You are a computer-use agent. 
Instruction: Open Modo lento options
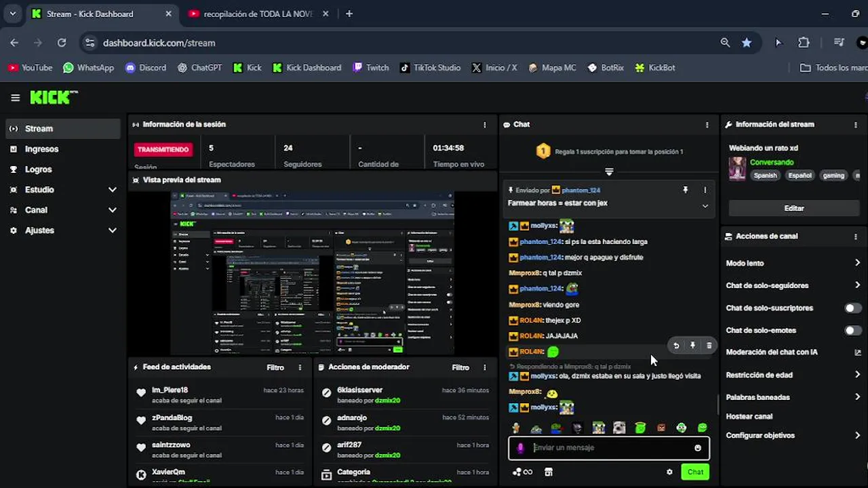[x=793, y=263]
